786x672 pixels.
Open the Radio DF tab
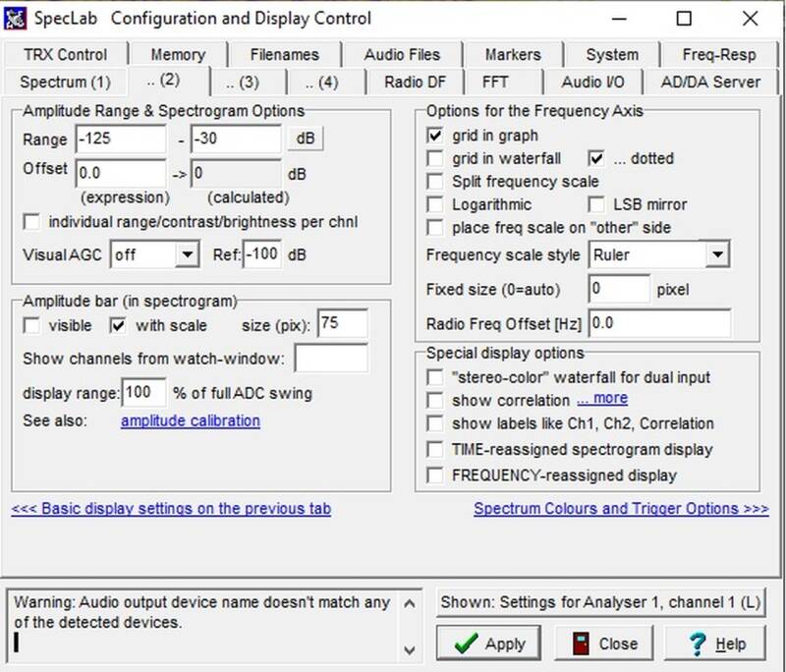point(415,82)
